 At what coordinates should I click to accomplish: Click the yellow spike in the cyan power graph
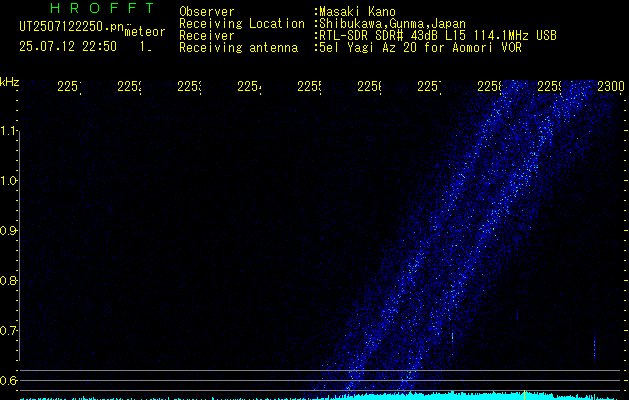(524, 395)
